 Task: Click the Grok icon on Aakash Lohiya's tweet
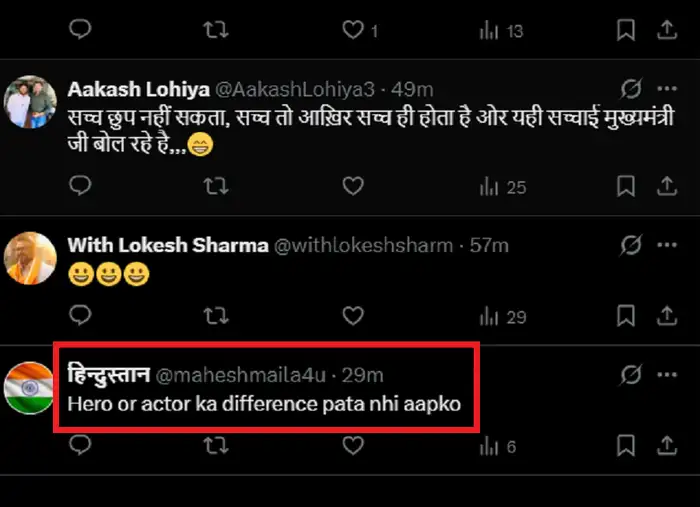(x=631, y=90)
